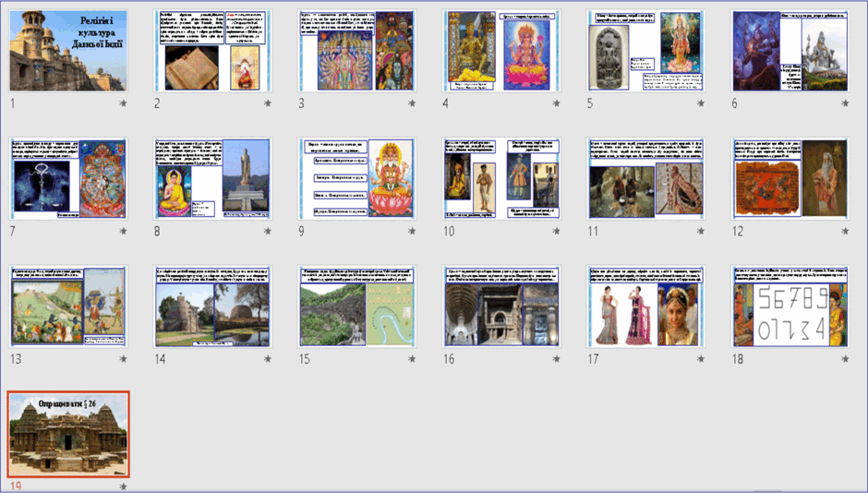Click animation star icon under slide 5
Image resolution: width=868 pixels, height=493 pixels.
pyautogui.click(x=701, y=102)
